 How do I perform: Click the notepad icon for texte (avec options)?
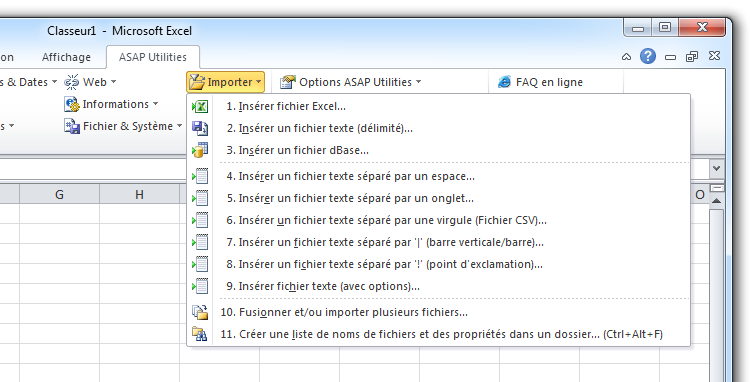[x=200, y=286]
